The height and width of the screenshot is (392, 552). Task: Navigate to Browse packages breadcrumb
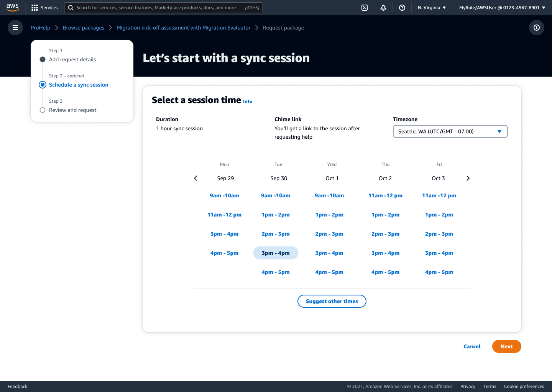pos(83,27)
